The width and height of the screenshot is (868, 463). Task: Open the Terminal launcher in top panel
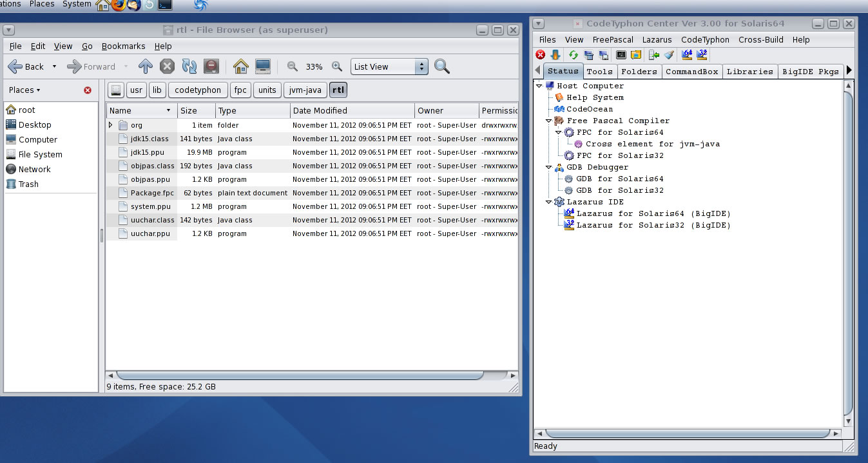pos(165,5)
